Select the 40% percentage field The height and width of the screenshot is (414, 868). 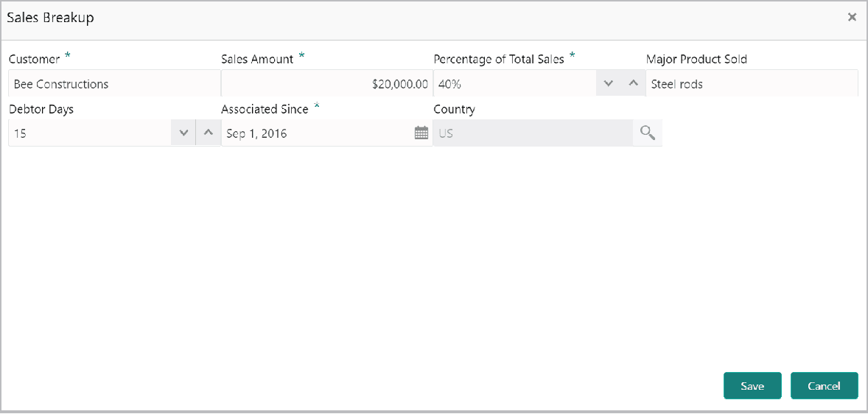(x=515, y=83)
